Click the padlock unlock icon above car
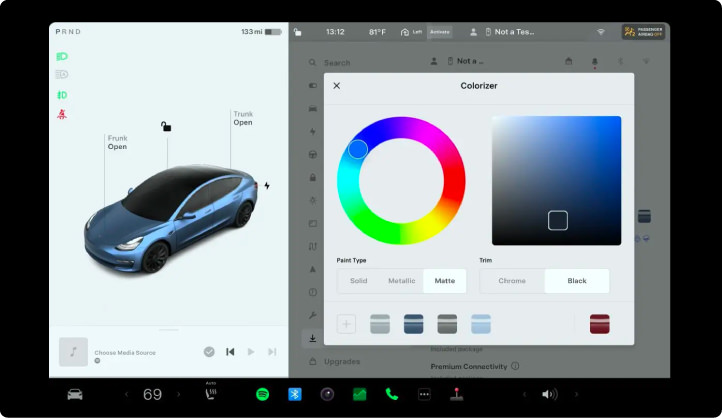Screen dimensions: 722x418 pyautogui.click(x=166, y=126)
